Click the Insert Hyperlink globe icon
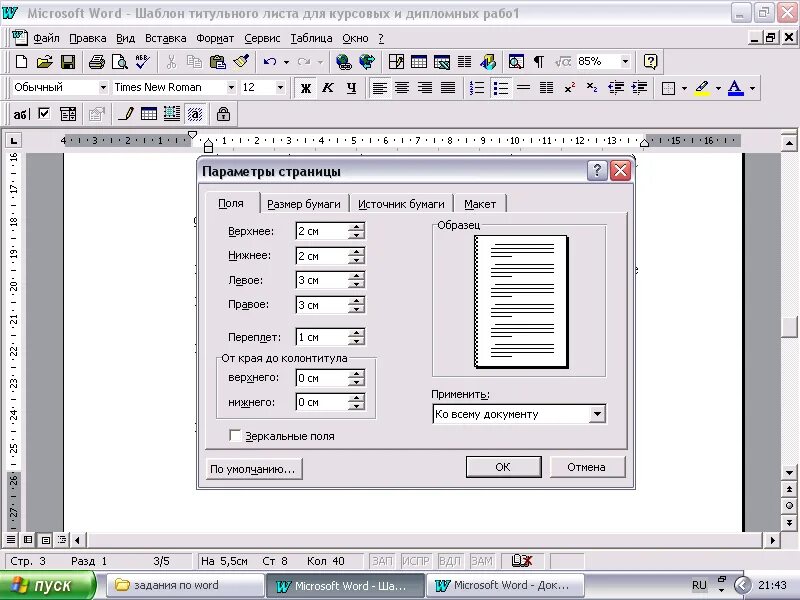This screenshot has height=600, width=800. (343, 62)
